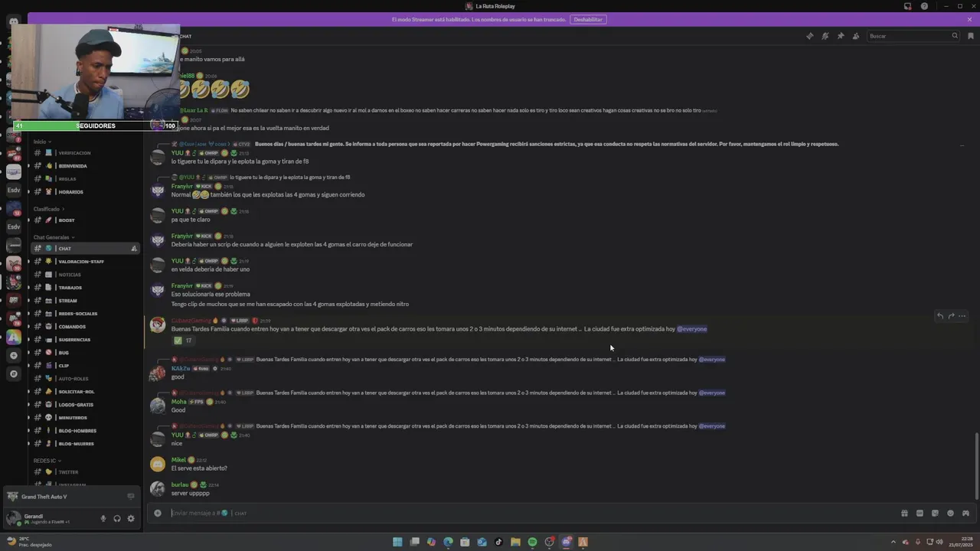
Task: Mute the microphone in user panel
Action: [x=103, y=518]
